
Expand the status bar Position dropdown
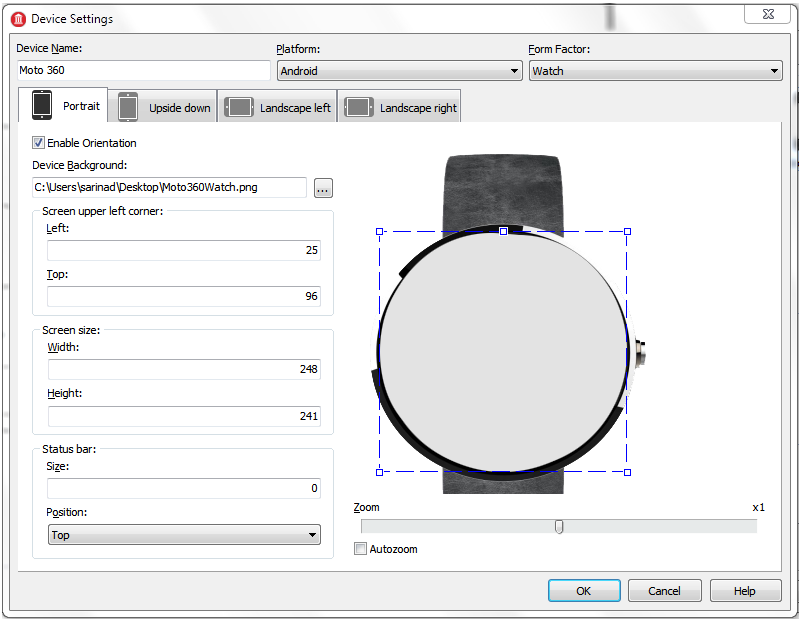click(184, 535)
